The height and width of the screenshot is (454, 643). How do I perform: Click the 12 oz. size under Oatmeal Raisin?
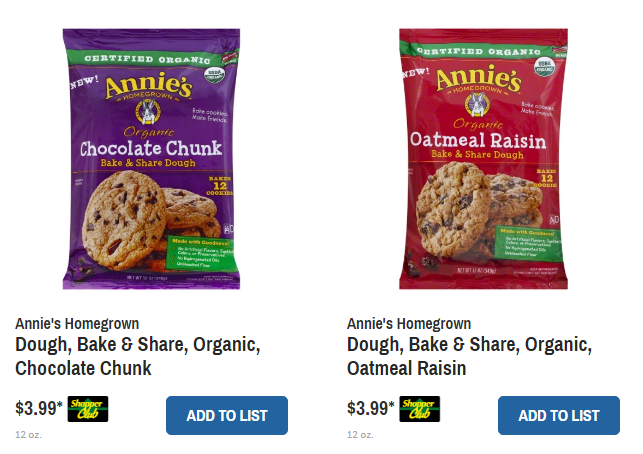coord(360,435)
